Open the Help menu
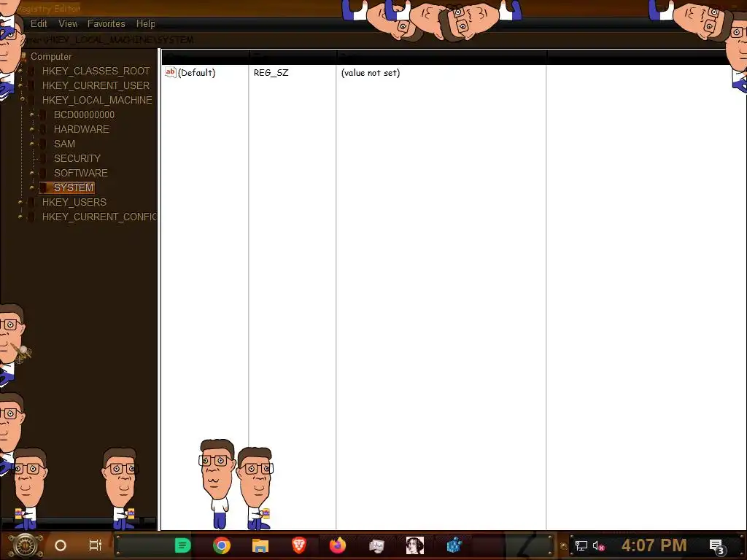 [145, 23]
